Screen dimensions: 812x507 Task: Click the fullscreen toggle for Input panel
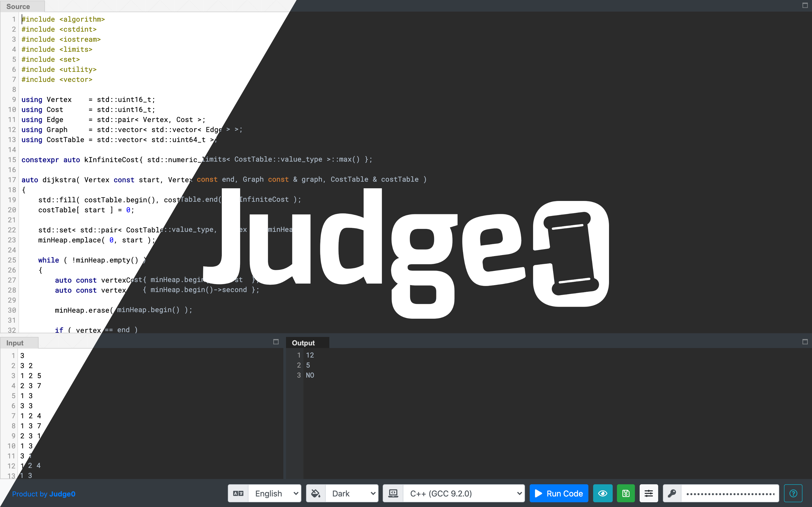[275, 343]
